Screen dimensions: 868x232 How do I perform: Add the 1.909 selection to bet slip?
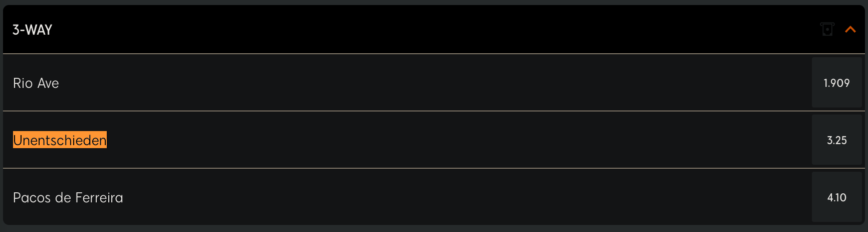(x=837, y=82)
